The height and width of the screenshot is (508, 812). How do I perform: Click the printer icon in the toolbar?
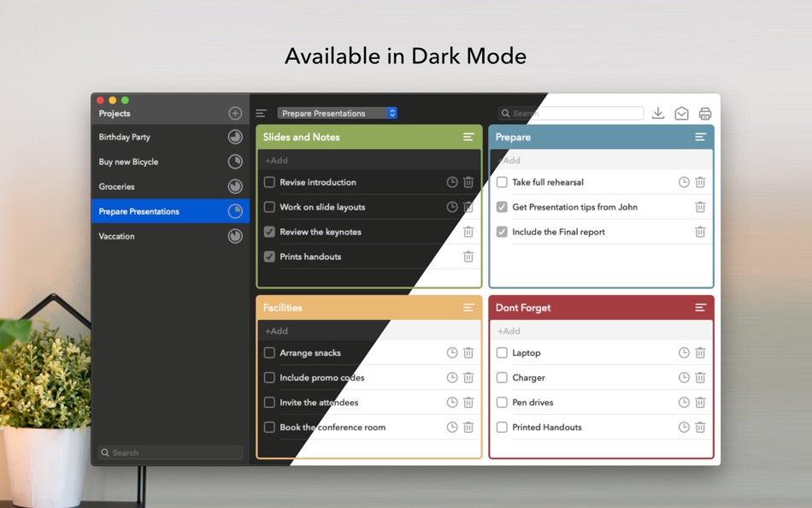pyautogui.click(x=705, y=113)
